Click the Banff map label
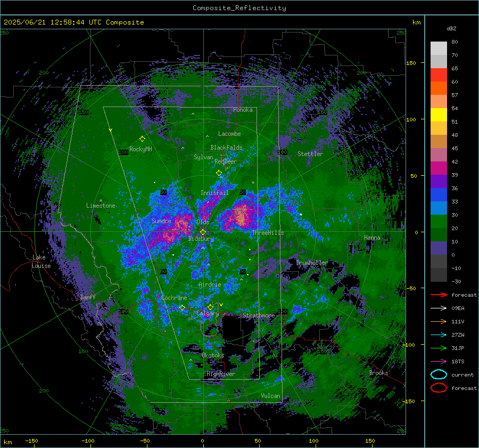 click(x=88, y=297)
